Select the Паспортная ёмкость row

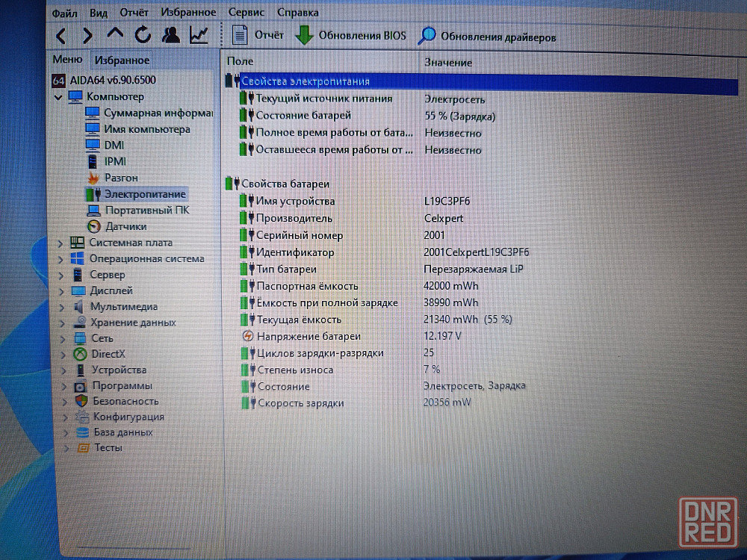click(307, 286)
